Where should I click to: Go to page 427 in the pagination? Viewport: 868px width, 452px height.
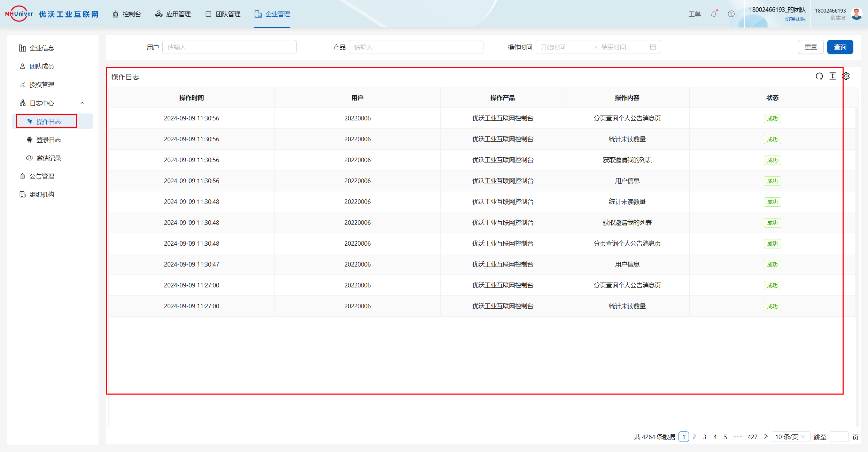point(752,437)
